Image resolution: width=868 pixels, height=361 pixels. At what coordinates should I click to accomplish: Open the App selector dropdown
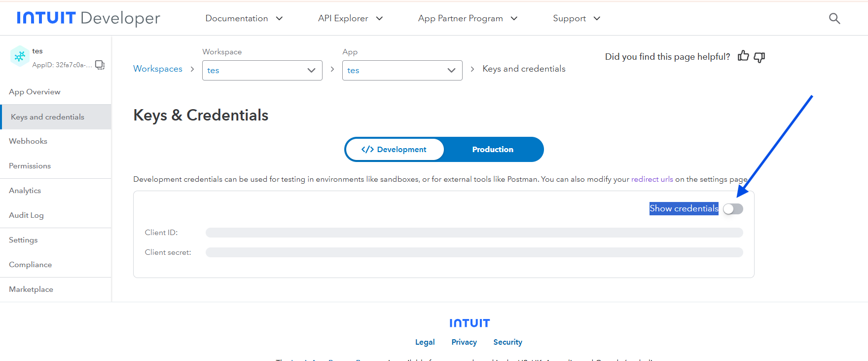click(x=402, y=70)
